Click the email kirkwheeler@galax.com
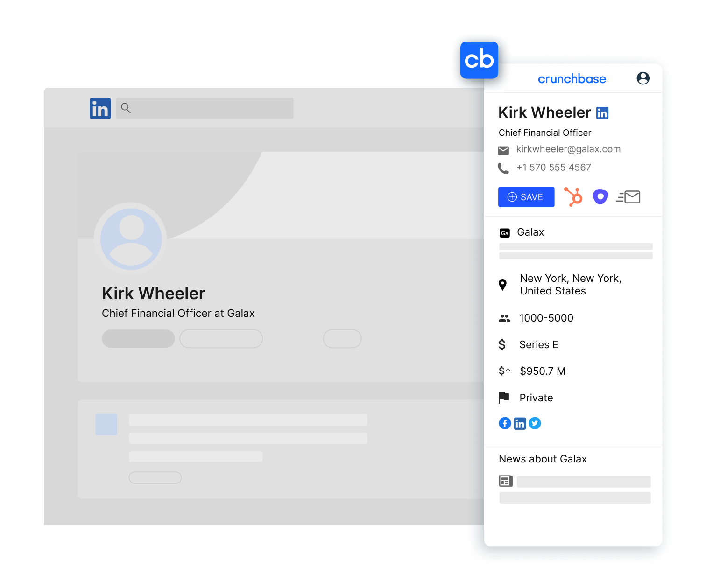Viewport: 706px width, 588px height. pos(568,149)
